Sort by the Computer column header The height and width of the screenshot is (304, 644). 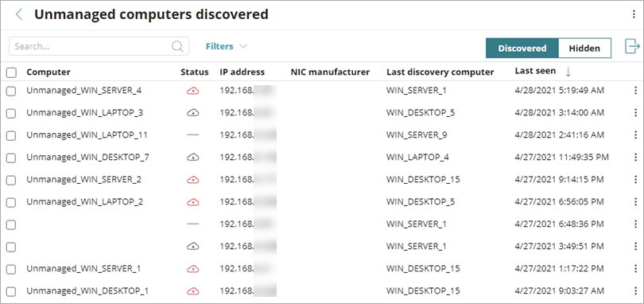(48, 72)
